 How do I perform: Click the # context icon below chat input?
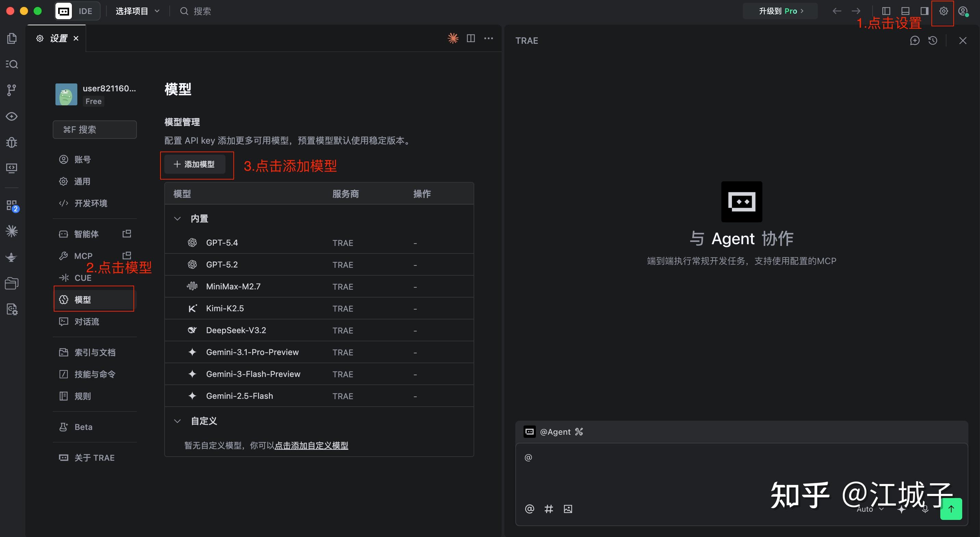[x=549, y=509]
